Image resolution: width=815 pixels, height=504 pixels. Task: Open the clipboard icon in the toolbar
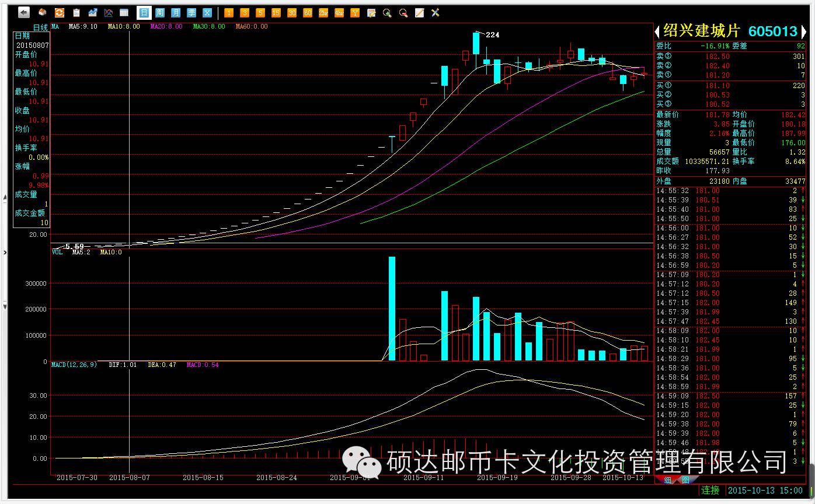76,12
